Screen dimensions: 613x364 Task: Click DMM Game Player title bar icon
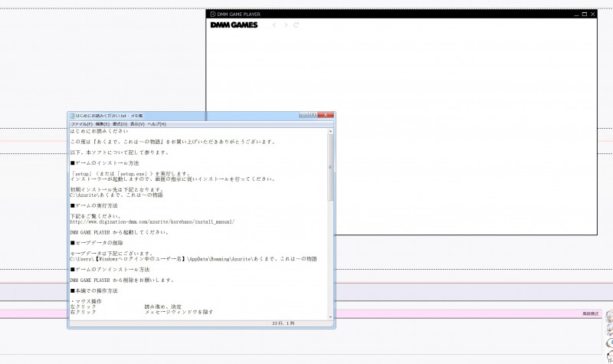point(213,14)
